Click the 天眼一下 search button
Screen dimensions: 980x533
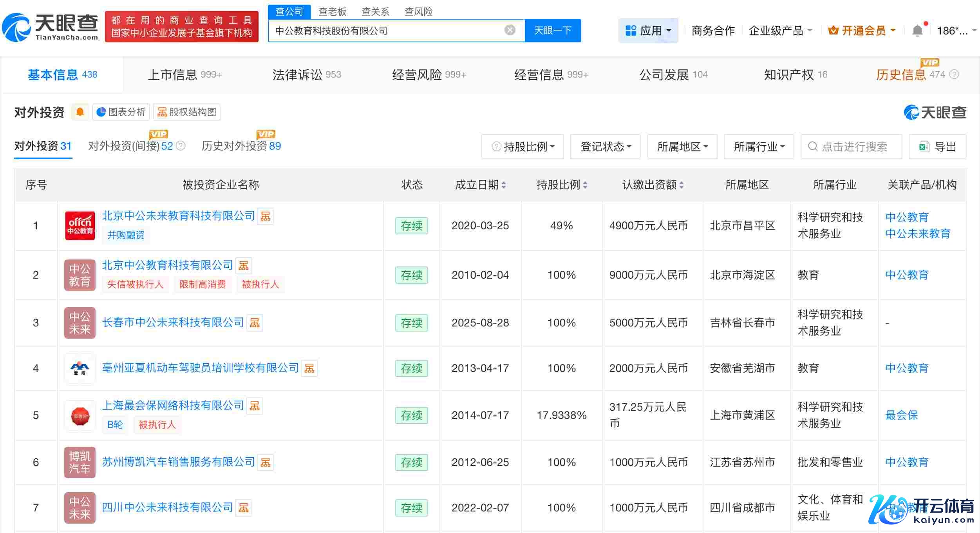pos(553,30)
